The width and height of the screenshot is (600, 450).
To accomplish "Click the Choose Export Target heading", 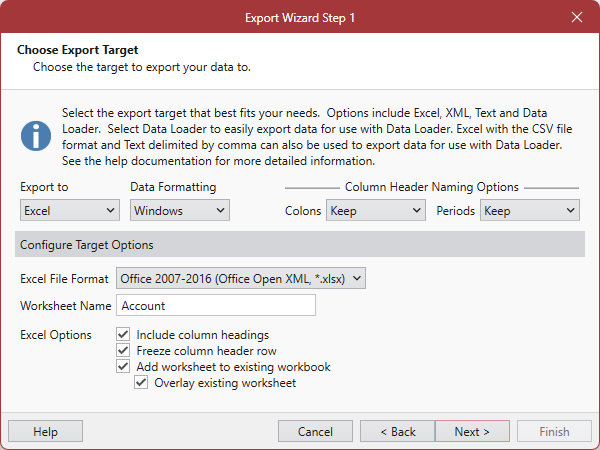I will [78, 50].
